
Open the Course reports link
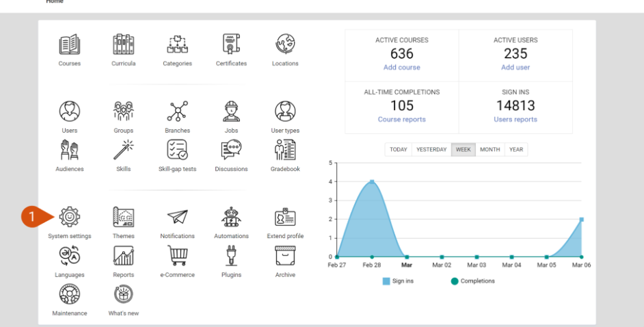coord(402,120)
